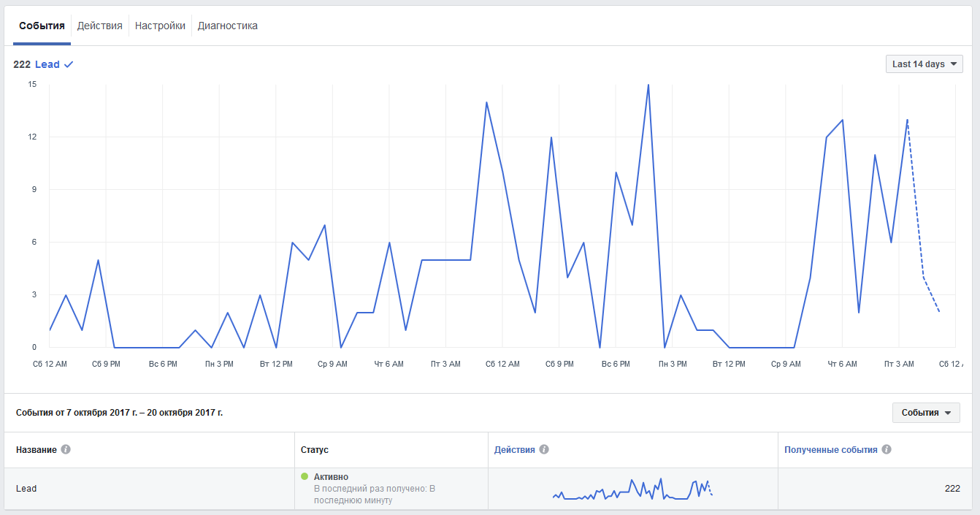Click the info icon next to Название

[x=66, y=449]
